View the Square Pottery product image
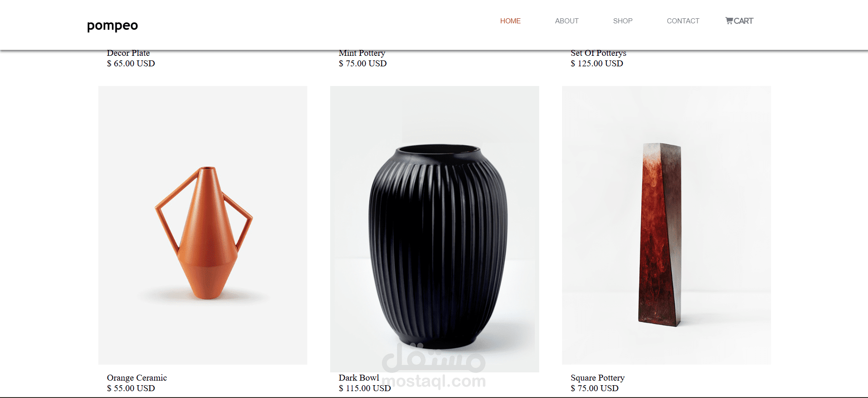This screenshot has height=398, width=868. coord(666,225)
